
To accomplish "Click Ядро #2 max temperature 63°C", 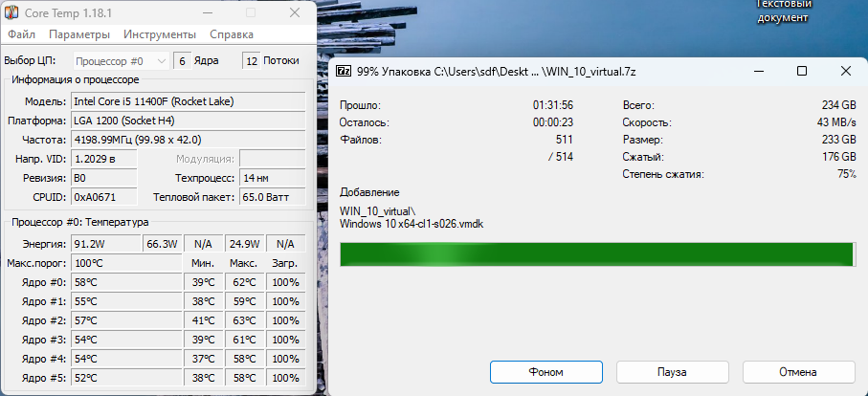I will (x=245, y=320).
